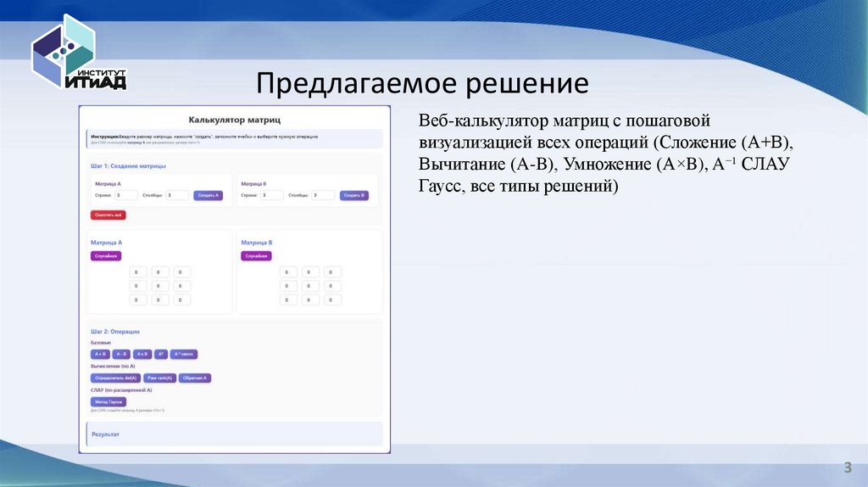The image size is (868, 487).
Task: Focus the Matrix A Столбцы input
Action: [177, 195]
